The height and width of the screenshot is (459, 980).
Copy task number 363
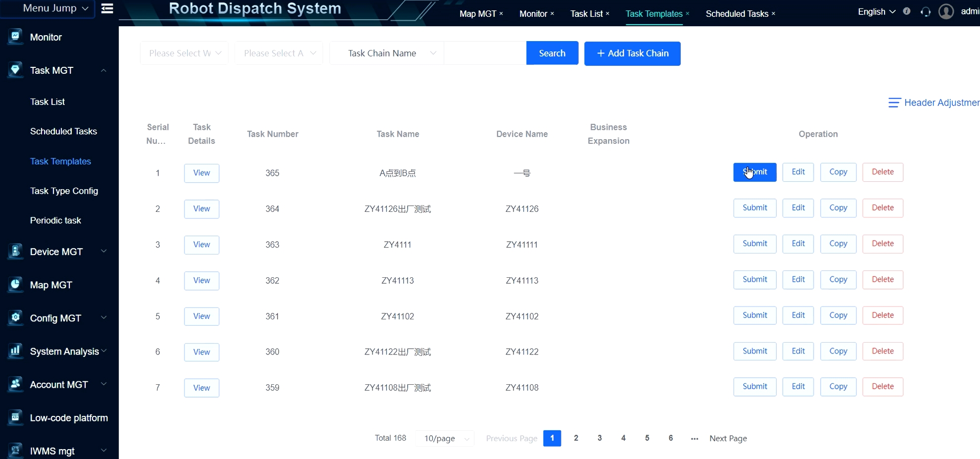pos(838,244)
